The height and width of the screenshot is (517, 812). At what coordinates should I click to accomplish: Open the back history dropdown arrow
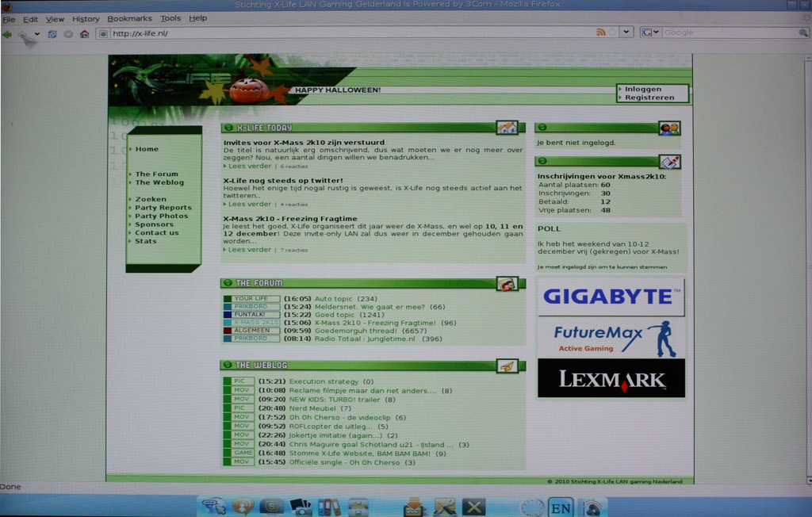pyautogui.click(x=36, y=34)
